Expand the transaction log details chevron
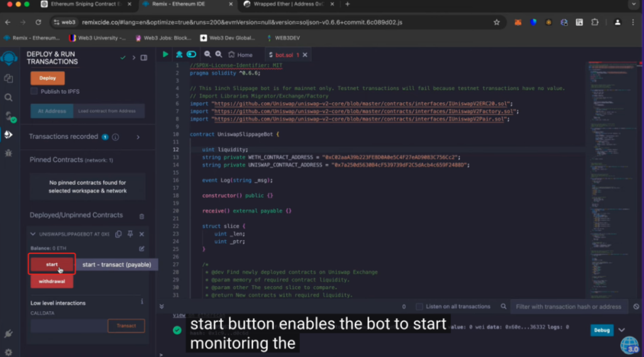644x357 pixels. click(x=622, y=330)
